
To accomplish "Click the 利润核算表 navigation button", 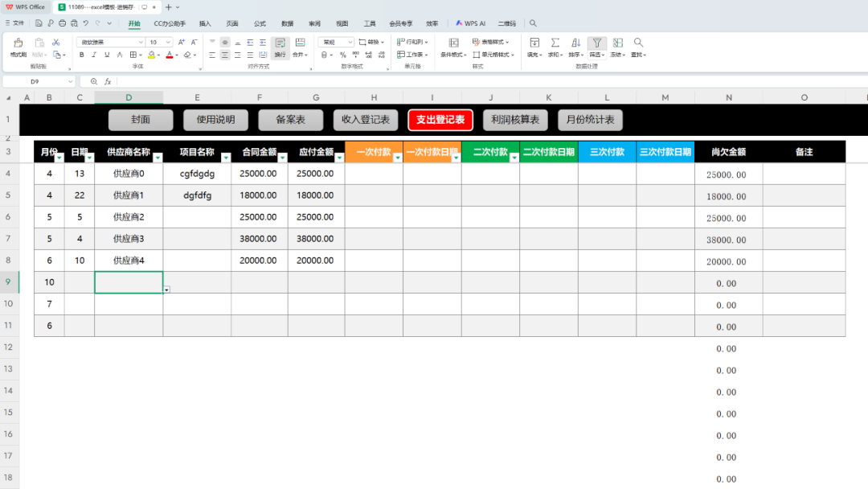I will [x=515, y=120].
